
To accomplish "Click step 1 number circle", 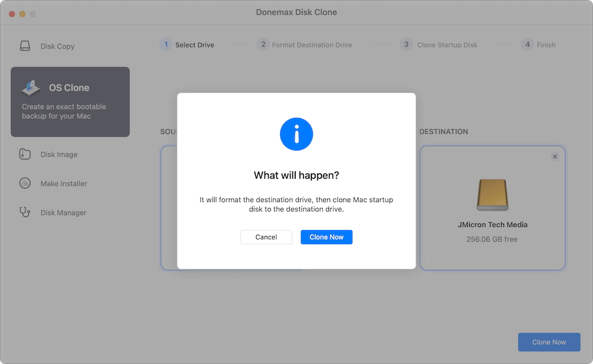I will point(165,44).
